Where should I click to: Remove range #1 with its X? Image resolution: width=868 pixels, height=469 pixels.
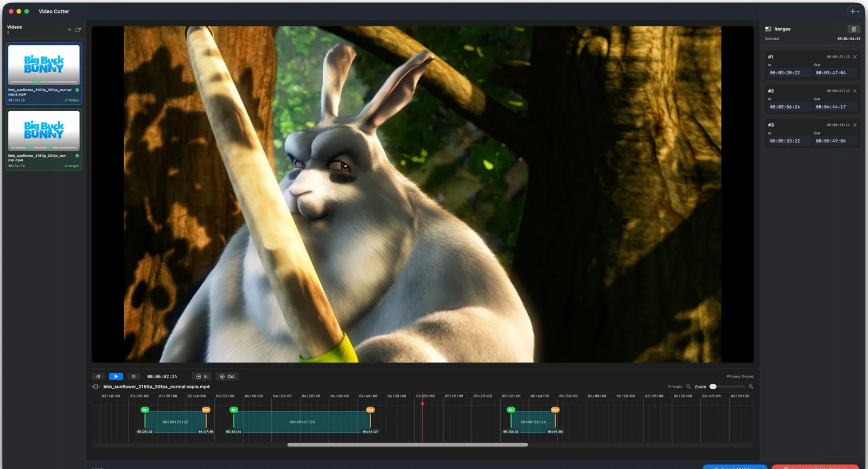[855, 56]
